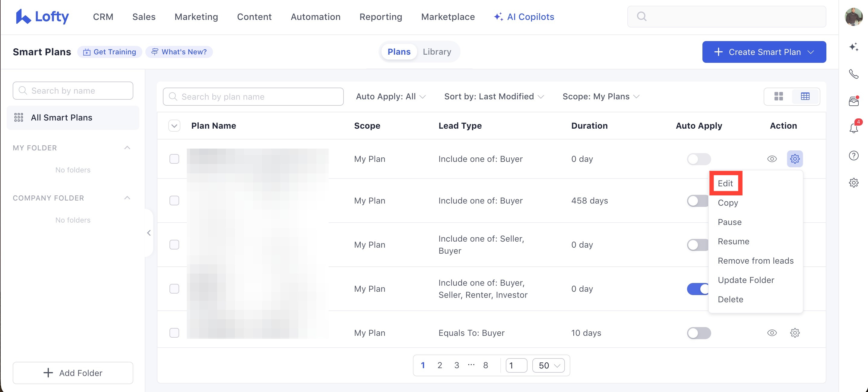Preview first plan with eye icon
This screenshot has width=868, height=392.
(772, 159)
